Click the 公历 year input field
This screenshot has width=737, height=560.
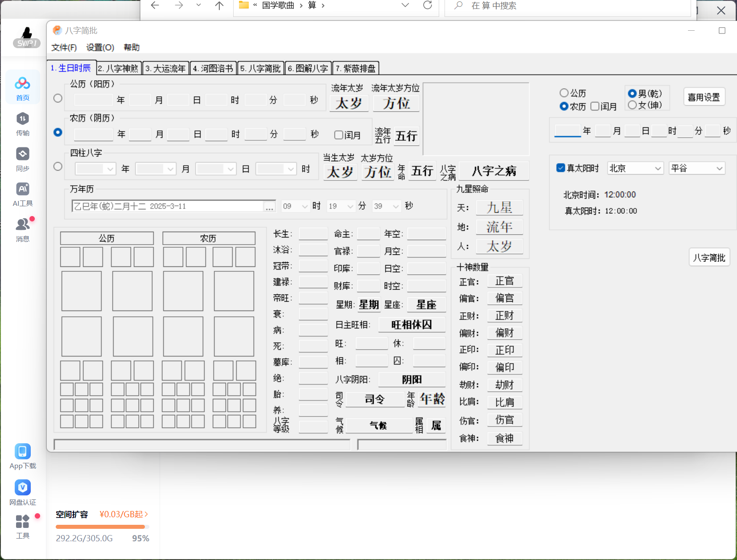[93, 100]
